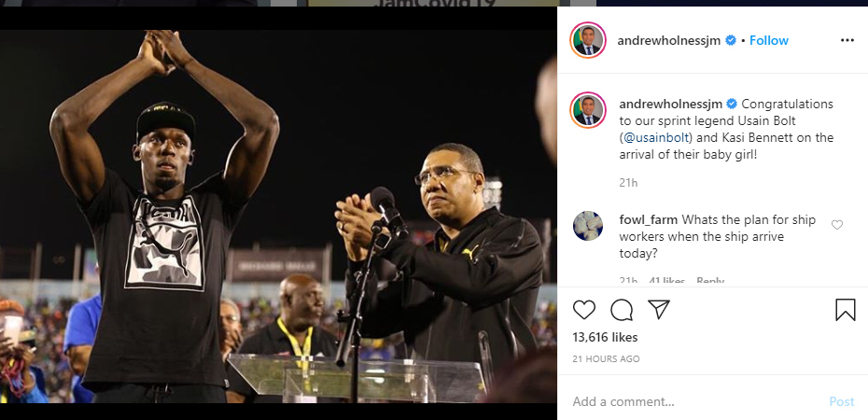Viewport: 868px width, 420px height.
Task: Click the andrewholnessjm username in the header
Action: coord(669,40)
